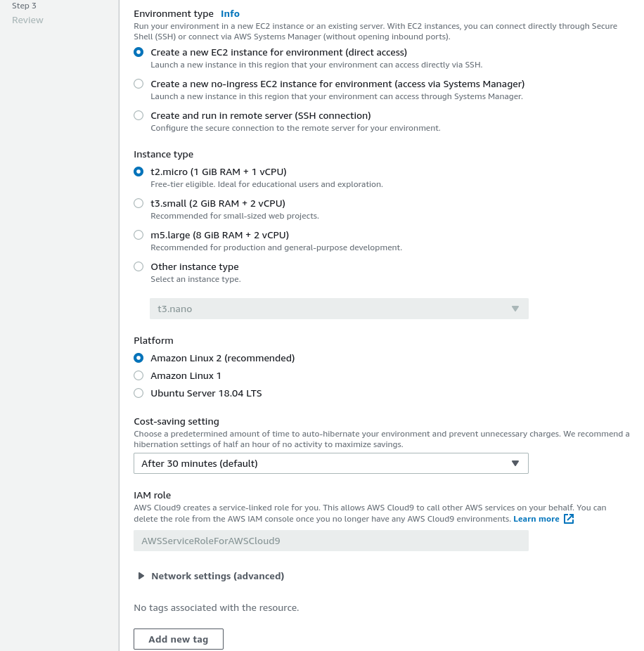The image size is (644, 651).
Task: Click the Step 3 sidebar label
Action: [24, 6]
